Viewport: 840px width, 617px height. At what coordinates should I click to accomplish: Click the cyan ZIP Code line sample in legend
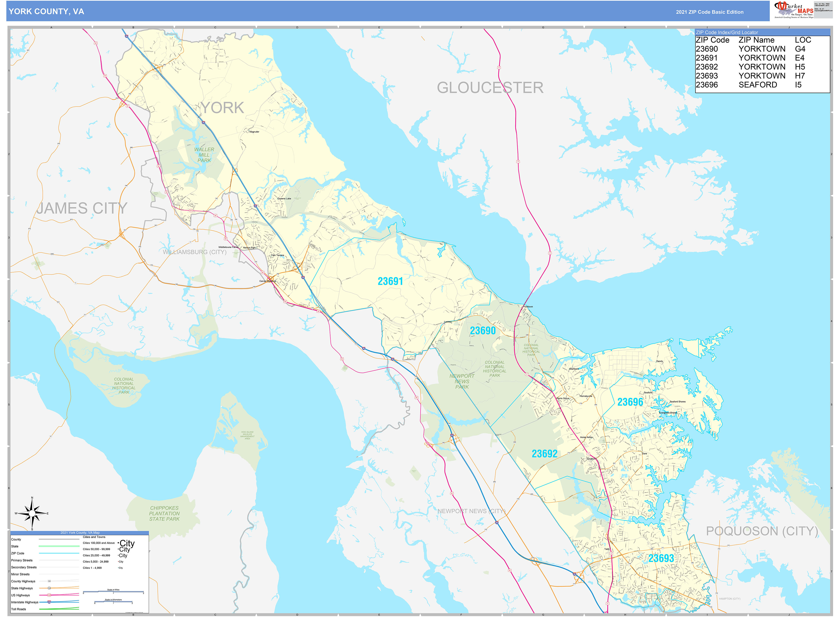[x=59, y=553]
